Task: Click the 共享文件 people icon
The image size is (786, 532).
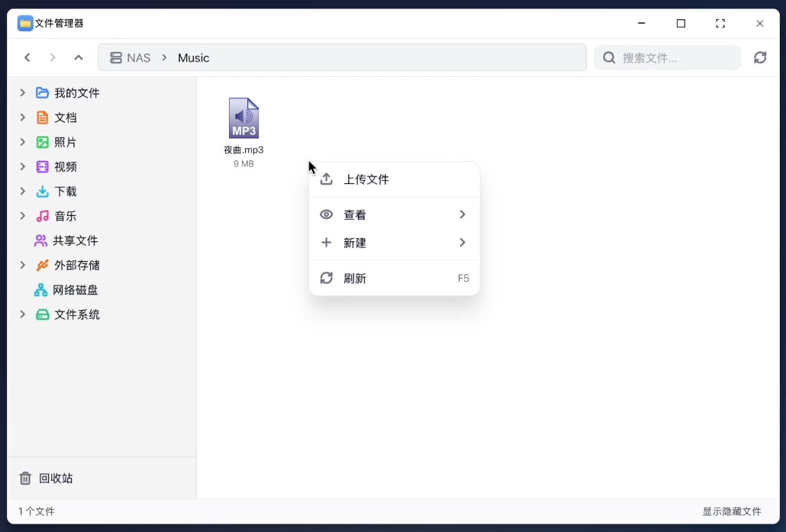Action: (40, 240)
